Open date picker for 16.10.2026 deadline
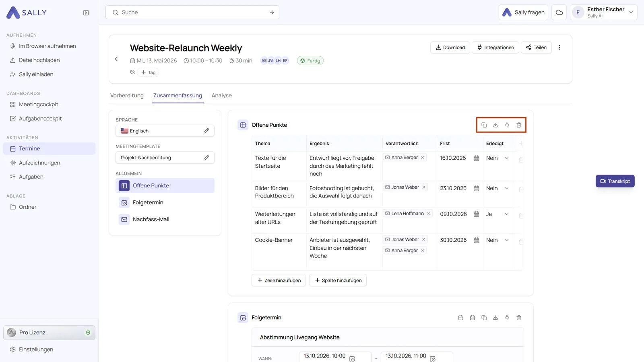This screenshot has height=362, width=644. [x=476, y=158]
